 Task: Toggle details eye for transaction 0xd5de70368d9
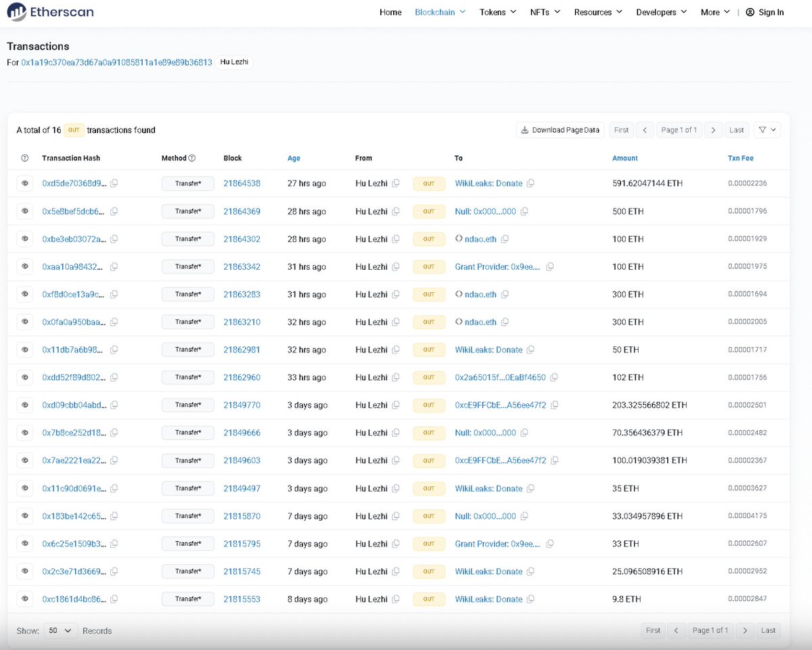pos(25,183)
